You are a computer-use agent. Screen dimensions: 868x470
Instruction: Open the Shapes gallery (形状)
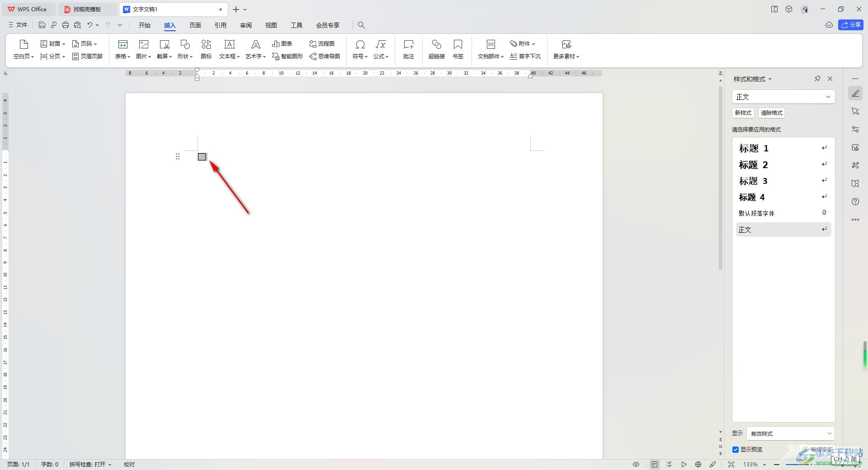pyautogui.click(x=185, y=49)
